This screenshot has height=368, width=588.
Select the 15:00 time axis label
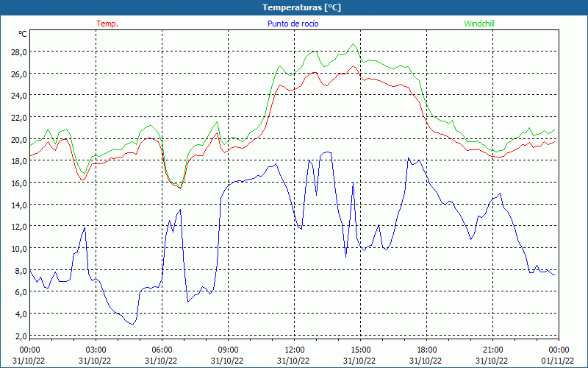click(x=360, y=350)
